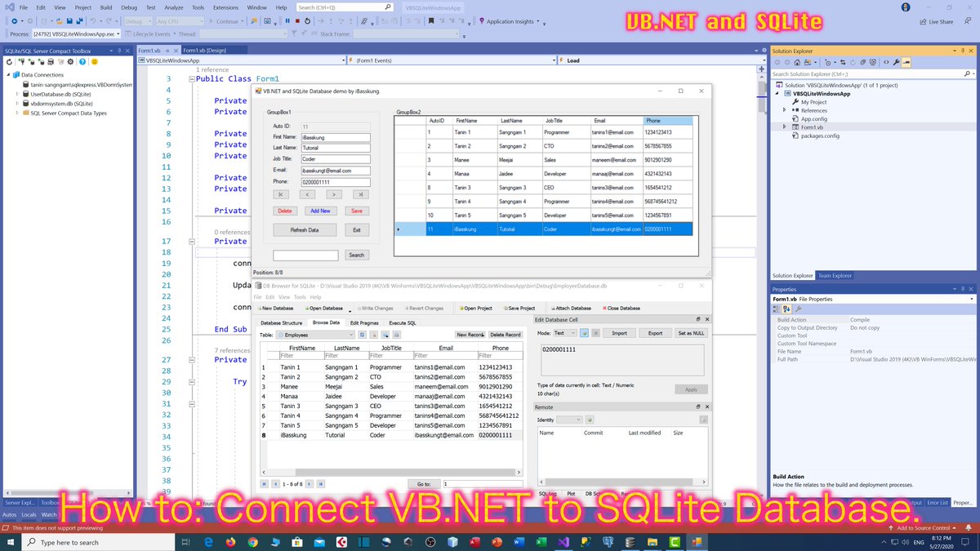
Task: Open the Team Explorer tab
Action: 835,276
